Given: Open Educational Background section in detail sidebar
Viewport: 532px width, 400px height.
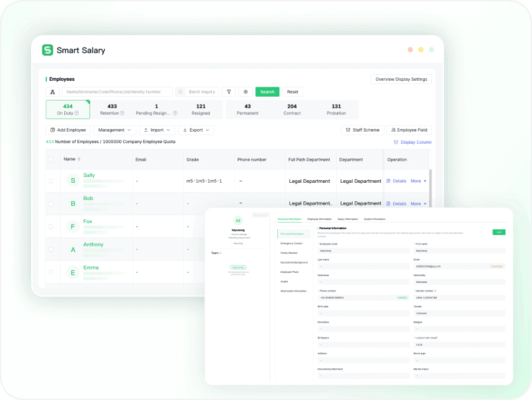Looking at the screenshot, I should click(294, 262).
